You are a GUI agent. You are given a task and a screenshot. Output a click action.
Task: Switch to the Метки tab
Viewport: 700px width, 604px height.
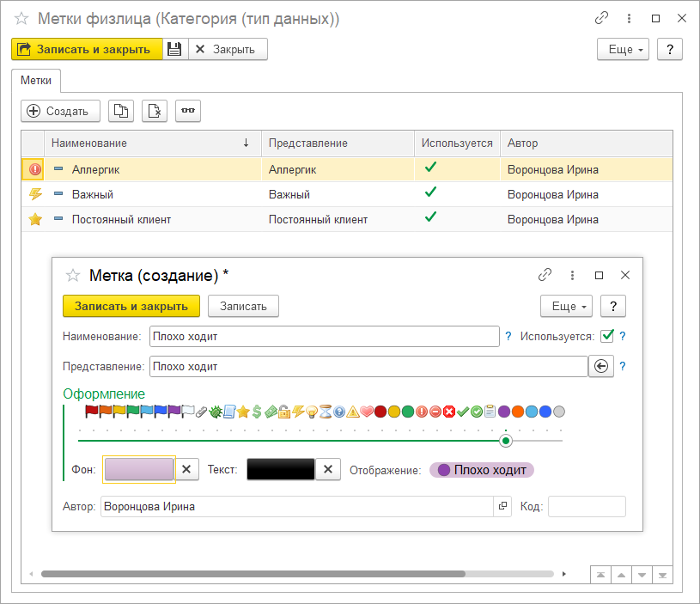(x=35, y=81)
